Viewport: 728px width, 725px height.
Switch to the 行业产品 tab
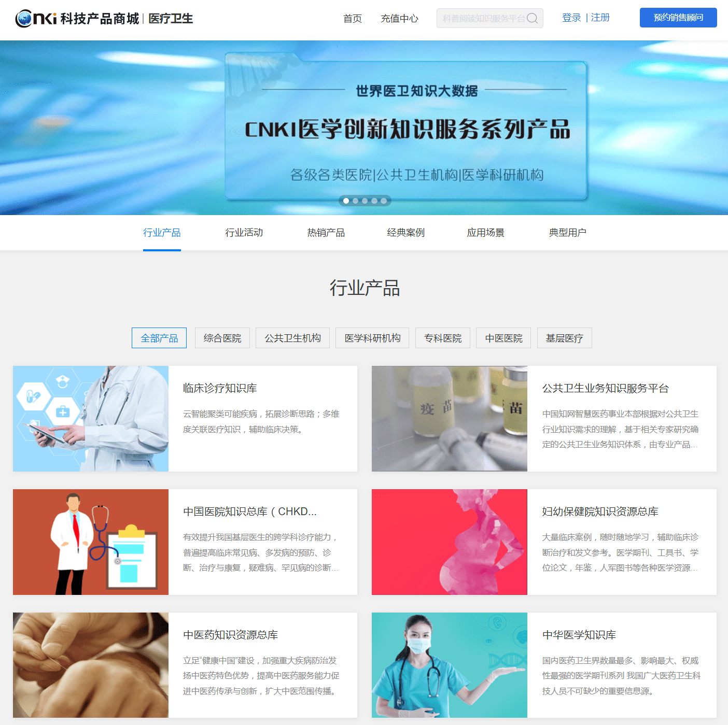click(162, 233)
